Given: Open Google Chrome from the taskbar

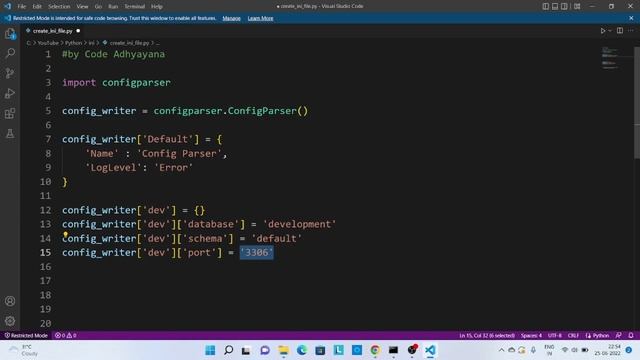Looking at the screenshot, I should pyautogui.click(x=375, y=350).
